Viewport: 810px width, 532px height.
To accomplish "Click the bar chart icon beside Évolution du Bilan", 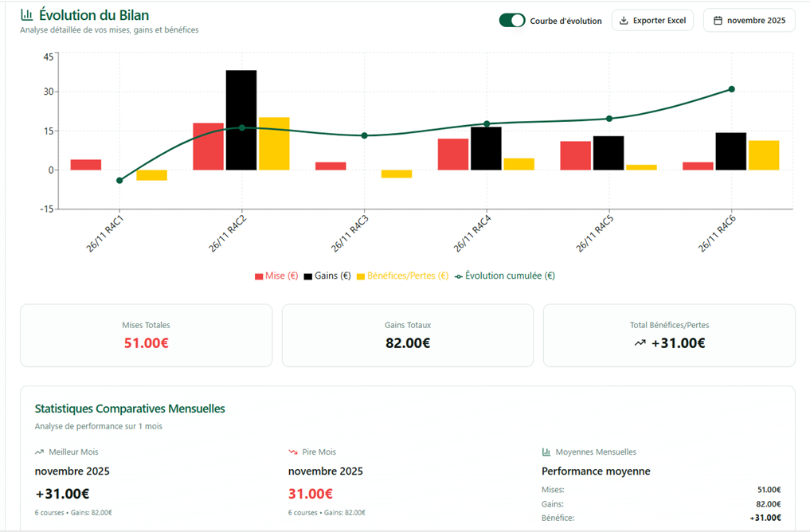I will click(26, 15).
